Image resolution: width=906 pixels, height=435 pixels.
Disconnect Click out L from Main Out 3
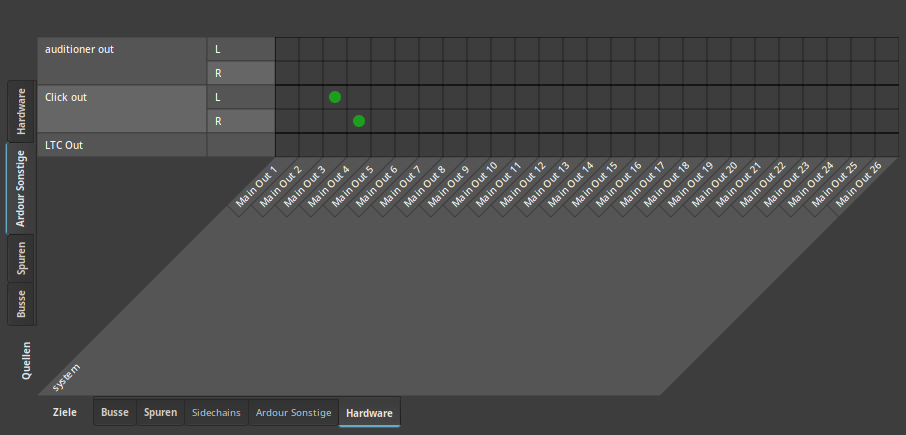point(335,97)
